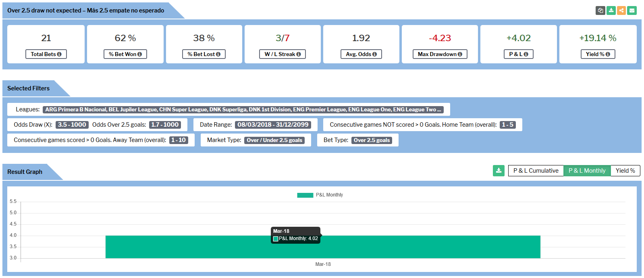
Task: Click the Leagues filter tag list
Action: [243, 109]
